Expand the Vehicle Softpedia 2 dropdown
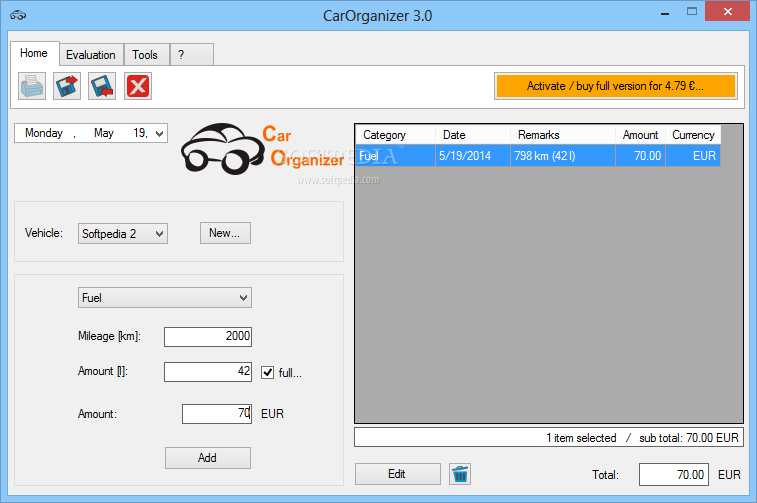This screenshot has width=757, height=503. 160,234
